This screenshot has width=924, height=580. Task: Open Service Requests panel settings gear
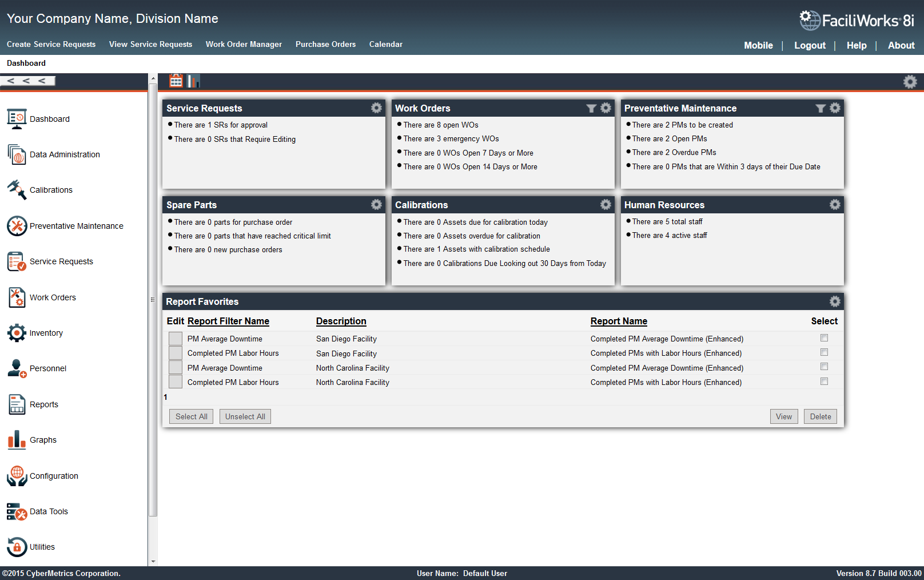376,108
